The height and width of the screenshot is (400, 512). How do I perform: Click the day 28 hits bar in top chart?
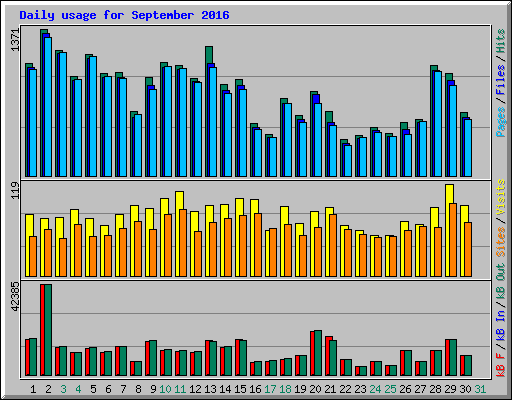432,121
